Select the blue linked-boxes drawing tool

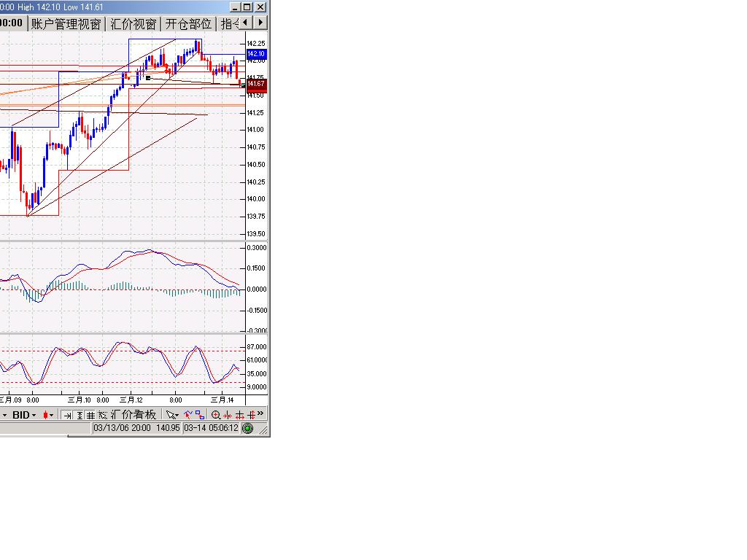pos(200,415)
